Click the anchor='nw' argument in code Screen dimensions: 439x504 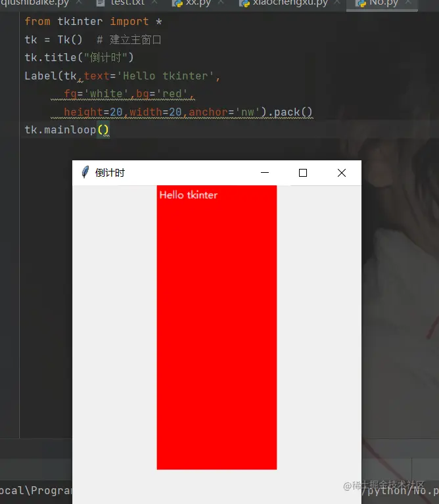point(224,112)
